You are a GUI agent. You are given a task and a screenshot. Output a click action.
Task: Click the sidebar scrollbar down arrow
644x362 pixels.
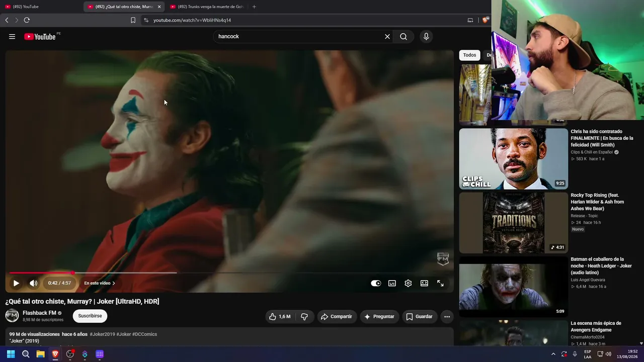641,343
